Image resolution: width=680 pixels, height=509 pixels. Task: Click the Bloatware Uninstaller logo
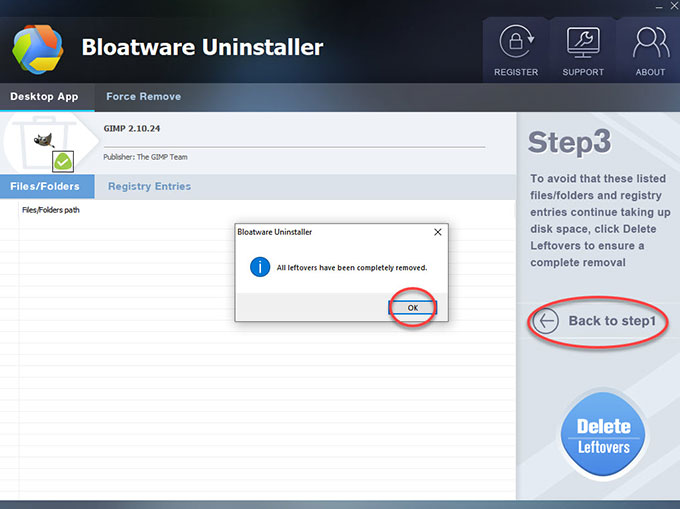pyautogui.click(x=38, y=49)
